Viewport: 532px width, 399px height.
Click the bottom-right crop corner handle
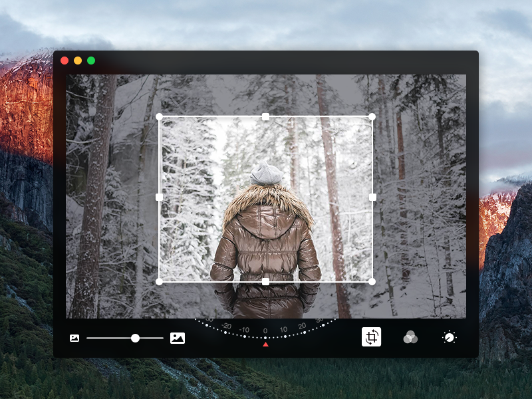[x=372, y=281]
